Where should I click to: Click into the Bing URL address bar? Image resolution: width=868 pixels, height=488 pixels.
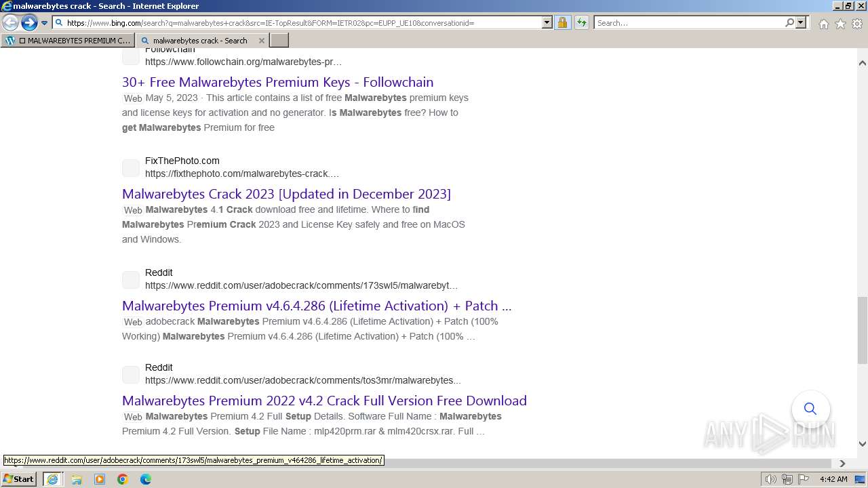click(x=297, y=23)
